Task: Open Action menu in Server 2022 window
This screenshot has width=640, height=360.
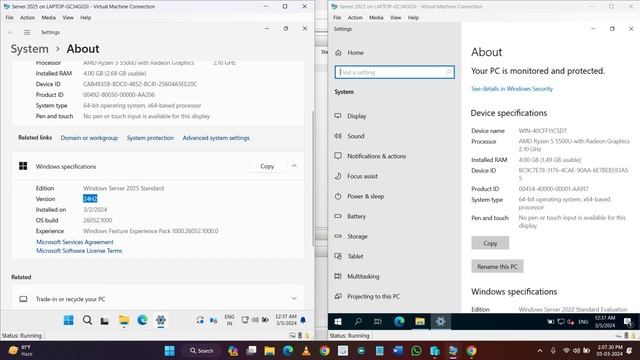Action: (355, 18)
